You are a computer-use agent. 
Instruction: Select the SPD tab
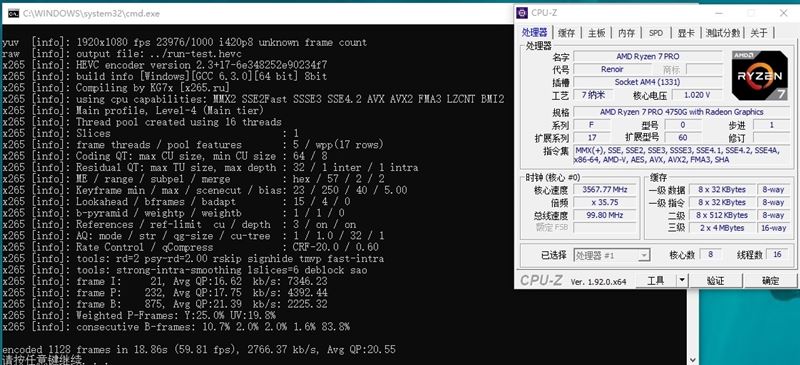coord(656,33)
